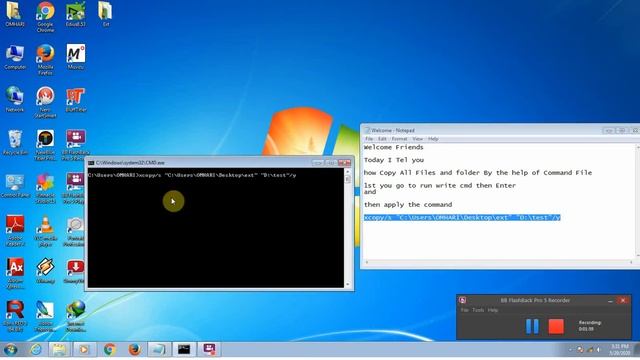Image resolution: width=640 pixels, height=360 pixels.
Task: Open the Recycle Bin
Action: pos(15,143)
